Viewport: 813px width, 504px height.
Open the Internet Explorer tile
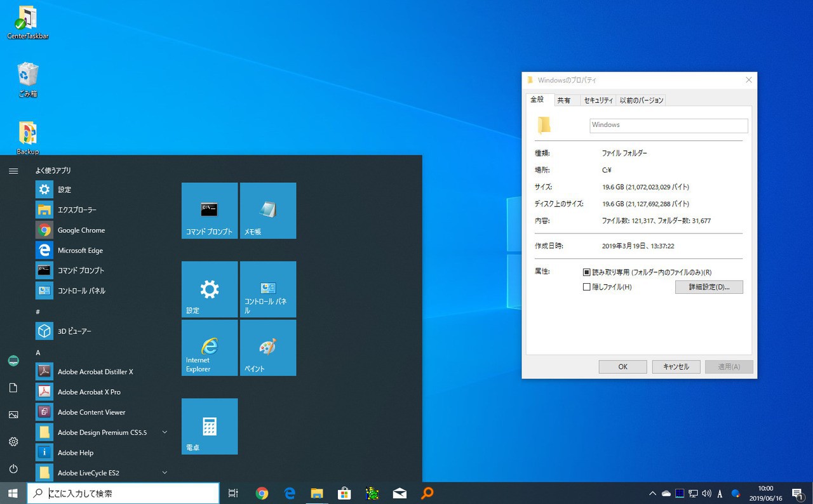[x=210, y=348]
